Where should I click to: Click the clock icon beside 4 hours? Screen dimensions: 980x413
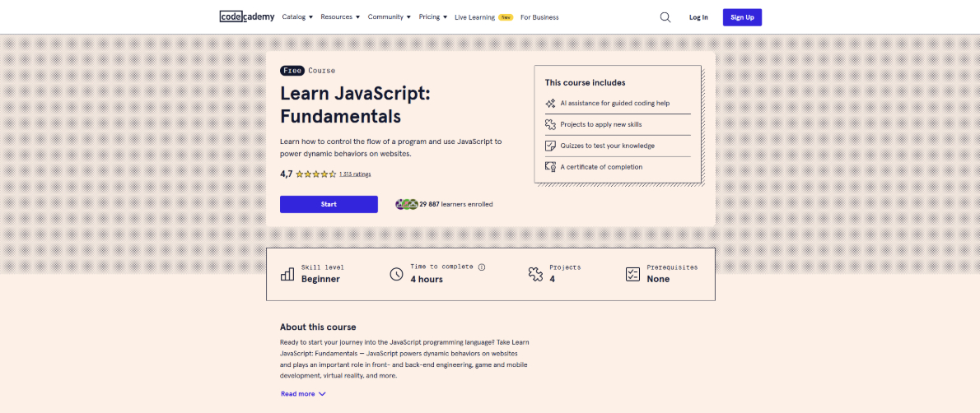[396, 274]
